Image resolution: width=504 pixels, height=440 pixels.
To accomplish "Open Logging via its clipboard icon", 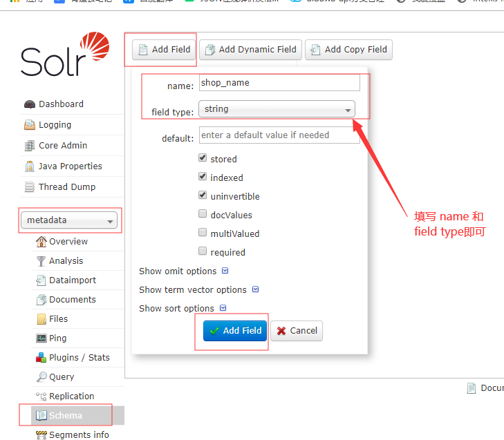I will click(x=29, y=125).
